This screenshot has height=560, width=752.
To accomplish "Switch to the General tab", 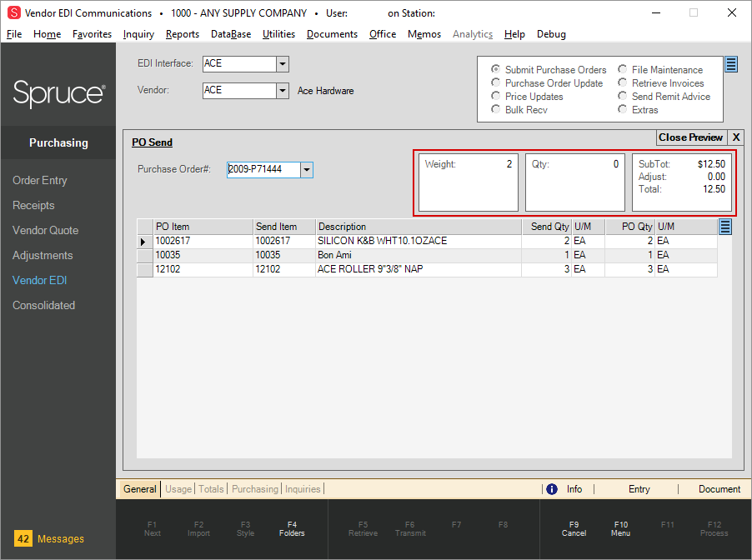I will coord(139,489).
